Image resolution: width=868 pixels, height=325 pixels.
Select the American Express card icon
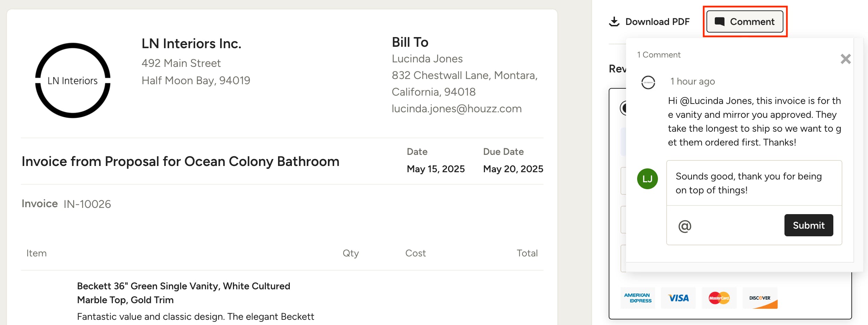[x=637, y=298]
